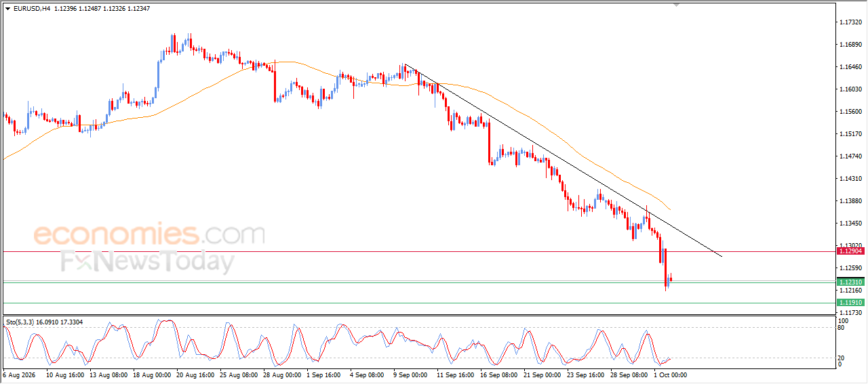Viewport: 868px width, 384px height.
Task: Click the OHLC value 1.12487 in header
Action: click(x=89, y=9)
